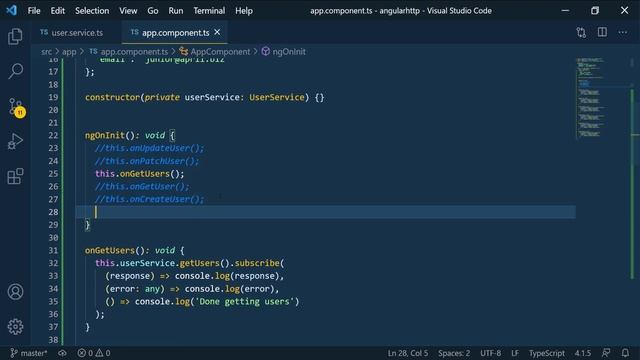The height and width of the screenshot is (360, 640).
Task: Click app folder in the breadcrumb
Action: (x=69, y=52)
